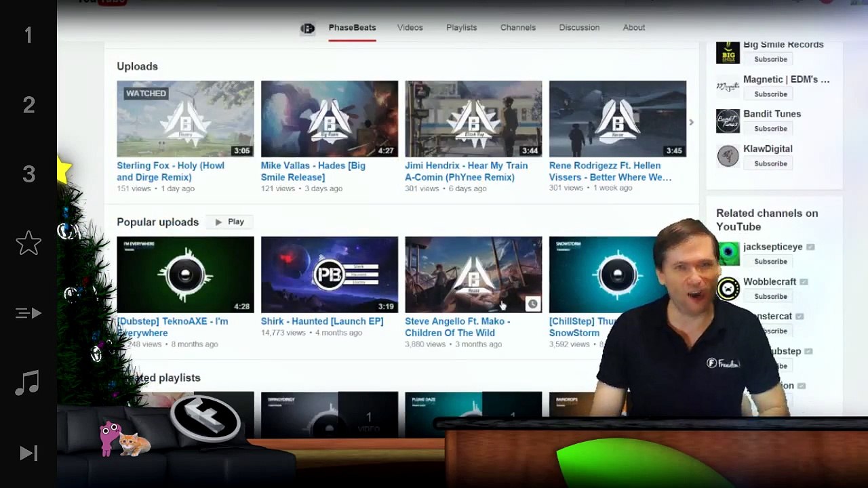Open the Sterling Fox Holy video thumbnail

click(185, 119)
